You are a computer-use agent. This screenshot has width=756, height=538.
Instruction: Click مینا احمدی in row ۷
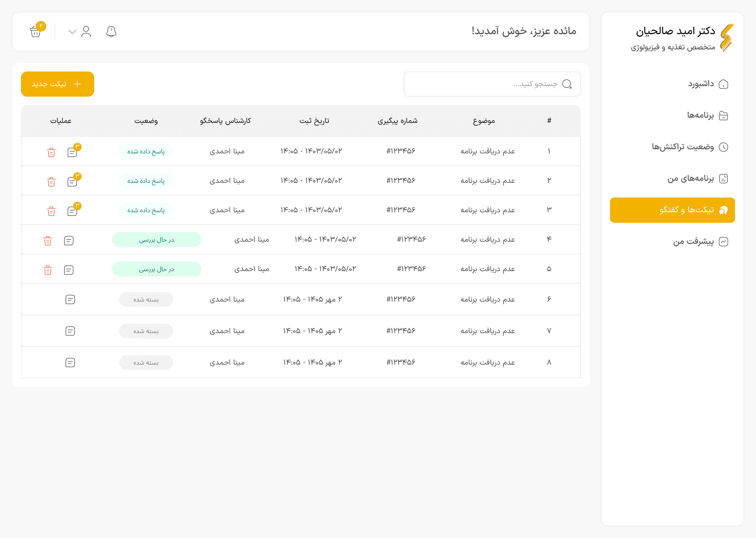[227, 331]
